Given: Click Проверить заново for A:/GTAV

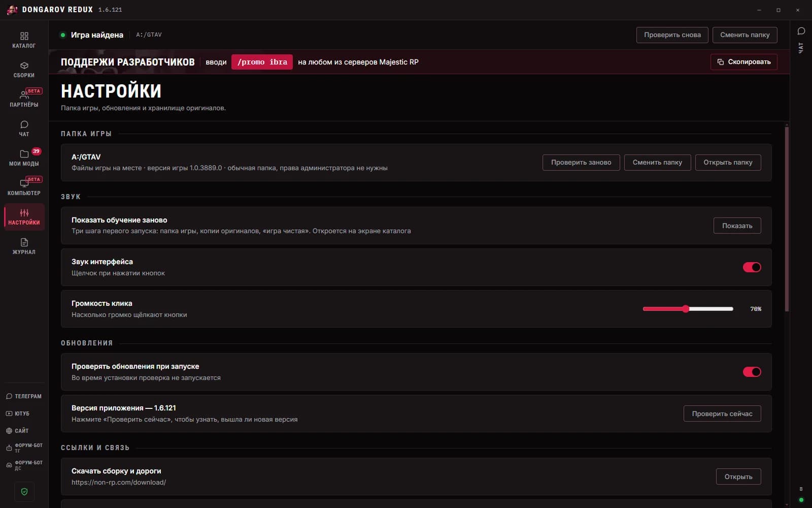Looking at the screenshot, I should (581, 163).
